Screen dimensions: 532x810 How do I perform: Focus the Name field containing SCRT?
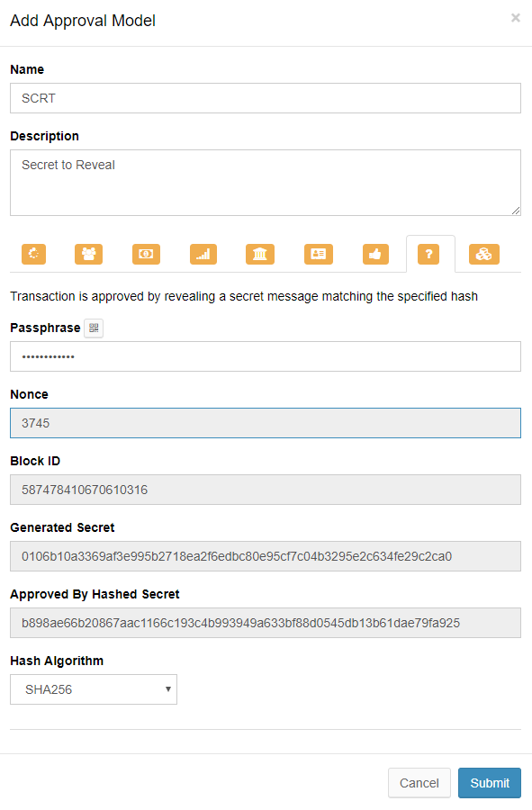pyautogui.click(x=266, y=98)
